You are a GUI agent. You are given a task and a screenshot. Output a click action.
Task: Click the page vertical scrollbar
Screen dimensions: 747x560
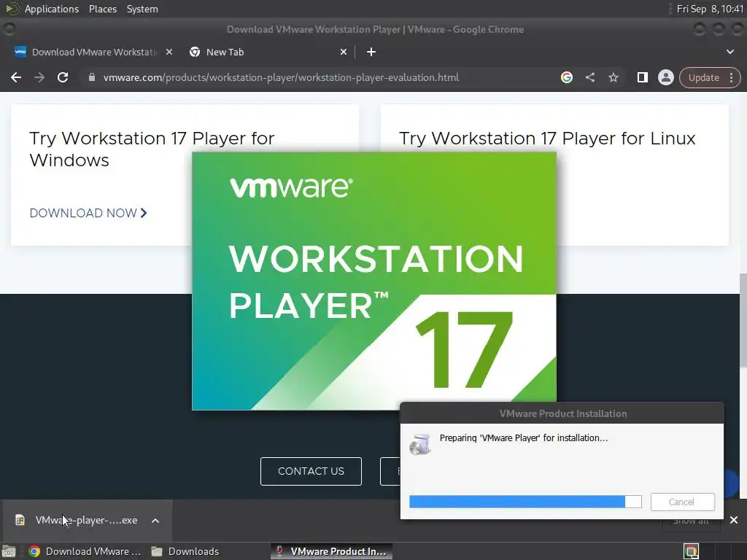tap(743, 321)
